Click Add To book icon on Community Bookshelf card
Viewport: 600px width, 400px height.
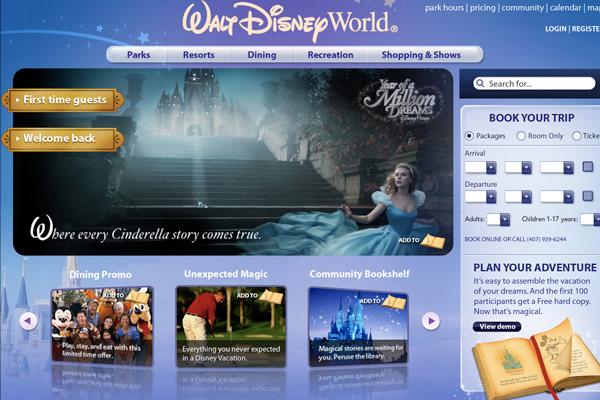pyautogui.click(x=394, y=302)
